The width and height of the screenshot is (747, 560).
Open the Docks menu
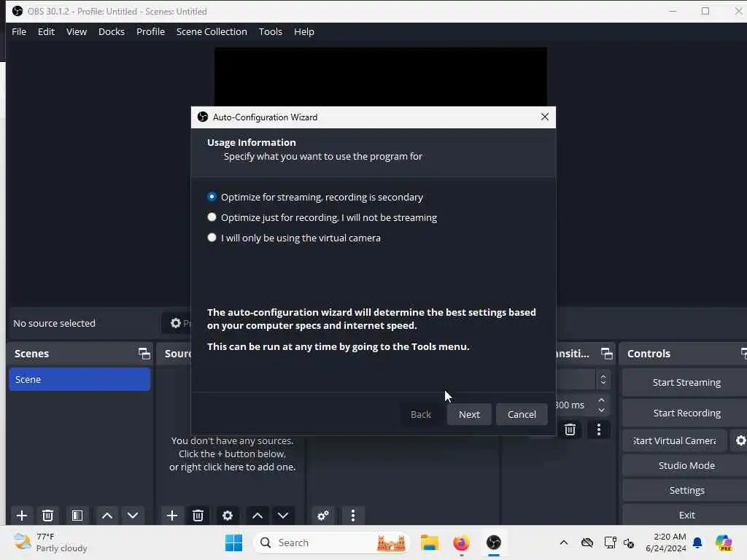coord(112,31)
